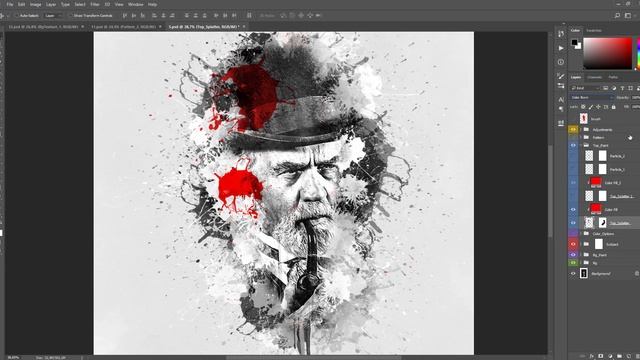Open the Window menu

pos(136,4)
